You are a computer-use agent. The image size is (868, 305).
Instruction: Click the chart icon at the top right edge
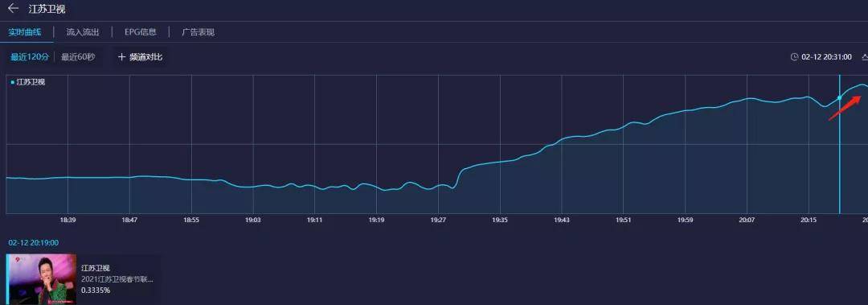click(864, 57)
